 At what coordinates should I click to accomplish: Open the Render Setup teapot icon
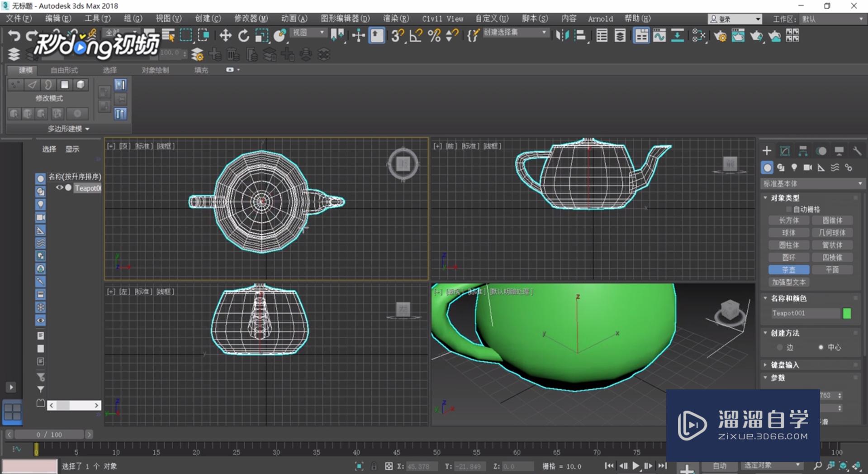coord(720,36)
